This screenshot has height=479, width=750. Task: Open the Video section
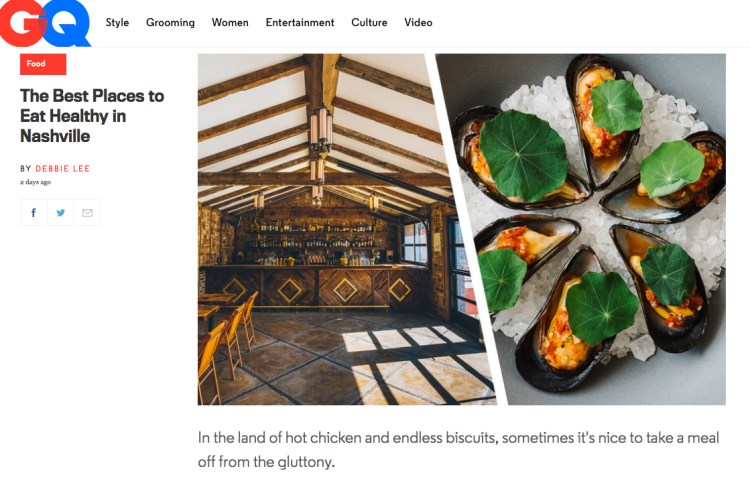pos(418,22)
